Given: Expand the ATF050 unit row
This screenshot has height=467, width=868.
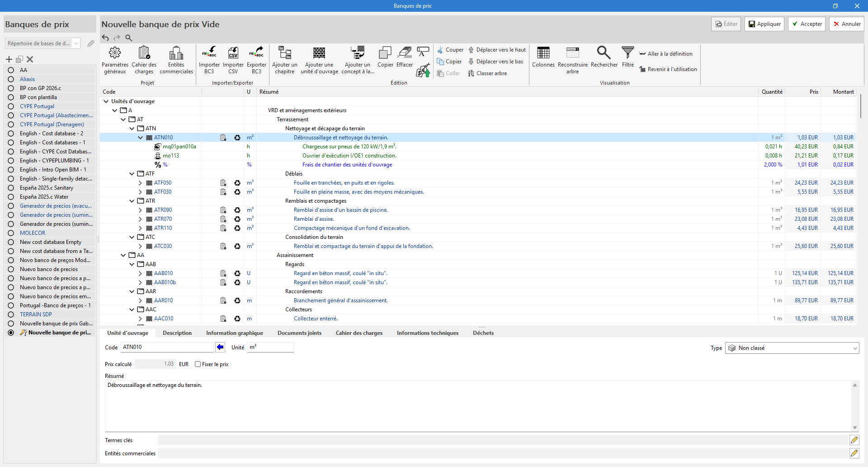Looking at the screenshot, I should tap(140, 183).
